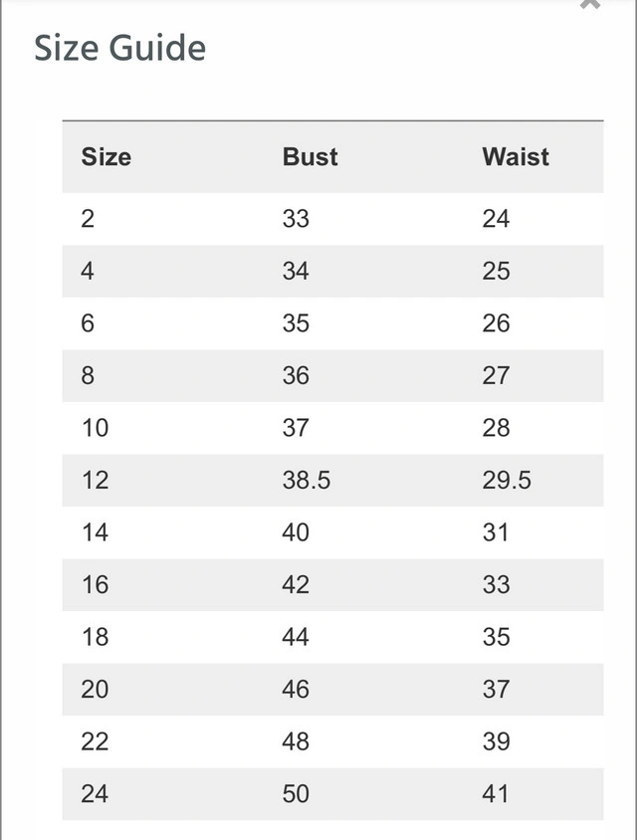637x840 pixels.
Task: Click bust value 34 for size 4
Action: 296,271
